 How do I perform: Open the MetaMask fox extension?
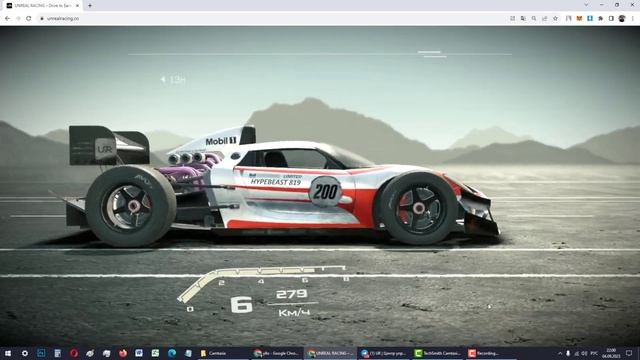coord(579,18)
